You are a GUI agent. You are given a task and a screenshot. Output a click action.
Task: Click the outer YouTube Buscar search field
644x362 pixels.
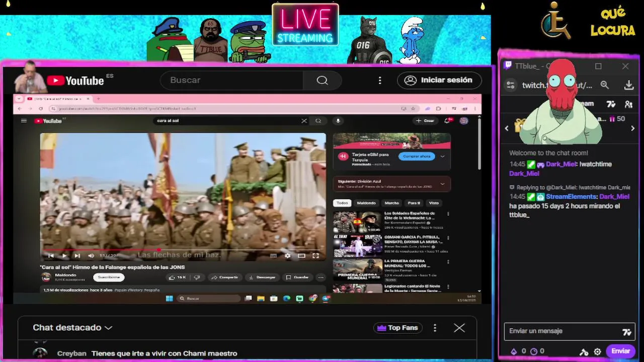click(x=231, y=80)
